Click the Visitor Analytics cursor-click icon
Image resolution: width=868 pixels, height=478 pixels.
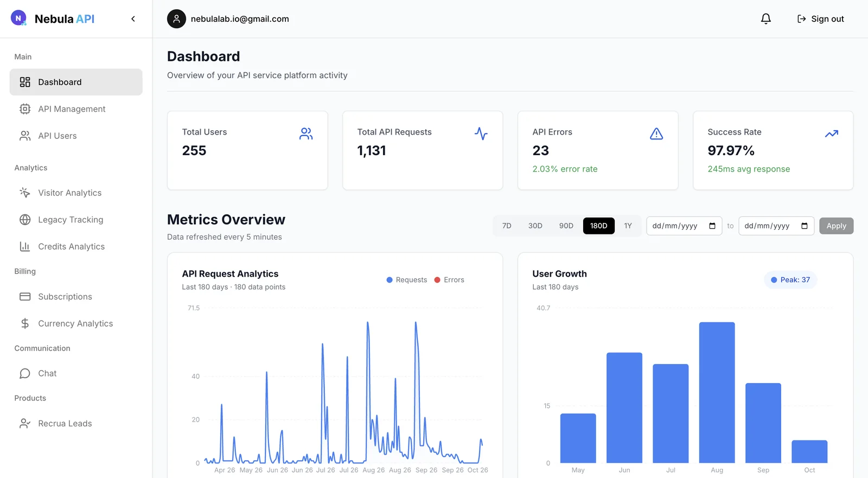(x=25, y=193)
